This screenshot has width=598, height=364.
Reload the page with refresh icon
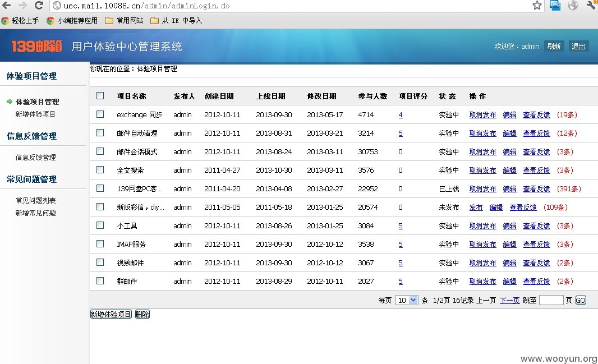[x=39, y=6]
